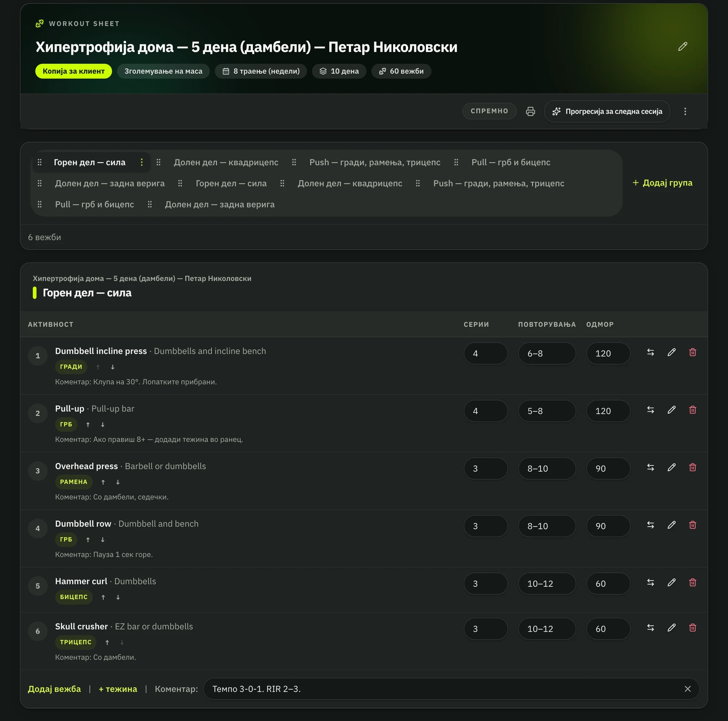Edit repetitions field for Hammer curl
Screen dimensions: 728x721
pyautogui.click(x=547, y=584)
